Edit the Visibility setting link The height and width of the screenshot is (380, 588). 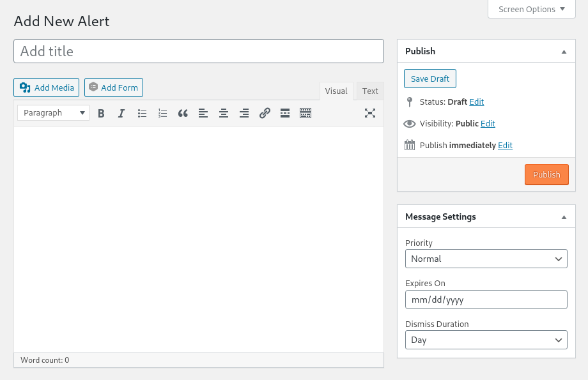[x=488, y=123]
